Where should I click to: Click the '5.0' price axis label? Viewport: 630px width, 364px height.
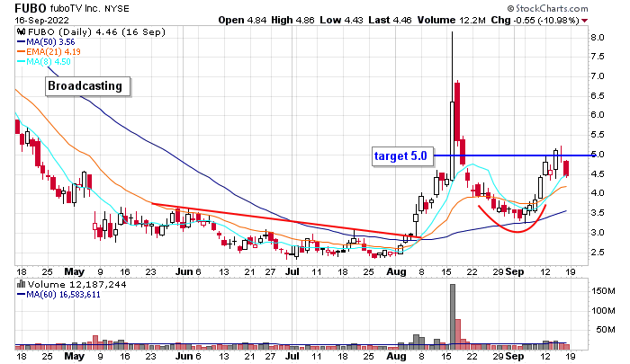click(x=598, y=155)
